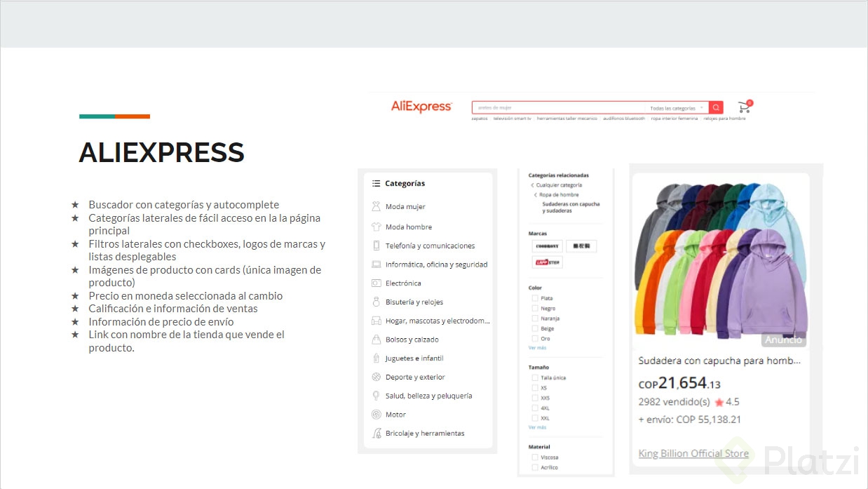The height and width of the screenshot is (489, 868).
Task: Click the zapatos suggested search link
Action: [x=480, y=119]
